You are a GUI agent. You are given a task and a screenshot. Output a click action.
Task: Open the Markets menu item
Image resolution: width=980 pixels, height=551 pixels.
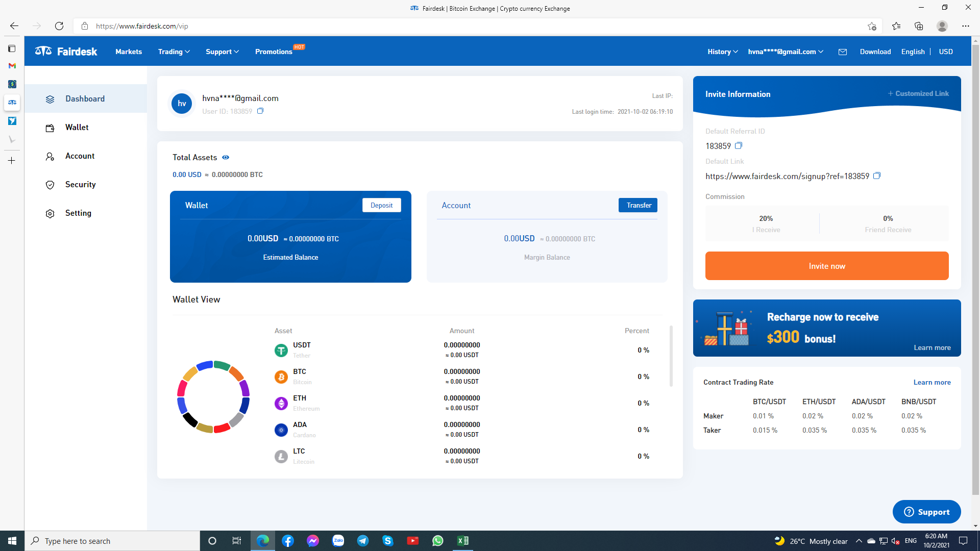coord(129,52)
